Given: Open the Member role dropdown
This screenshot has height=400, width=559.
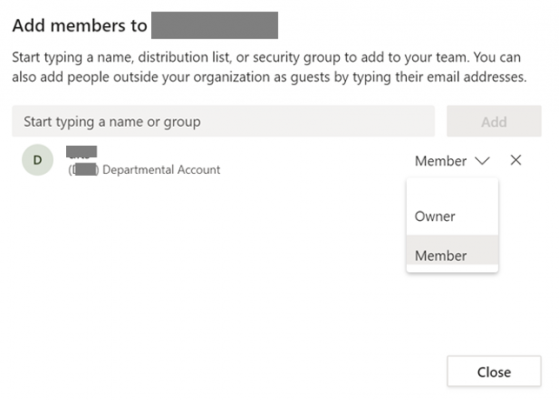Looking at the screenshot, I should pos(452,161).
